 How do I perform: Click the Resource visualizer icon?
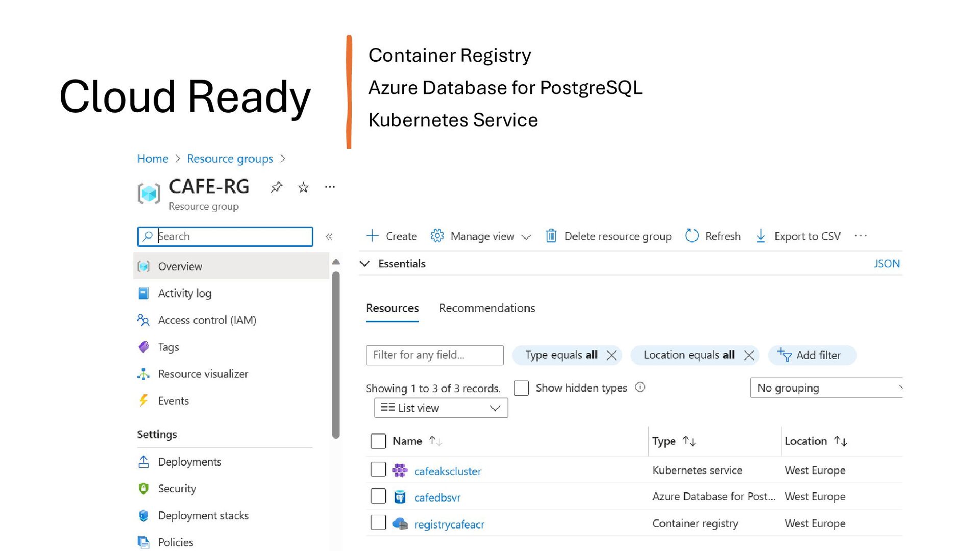(143, 374)
